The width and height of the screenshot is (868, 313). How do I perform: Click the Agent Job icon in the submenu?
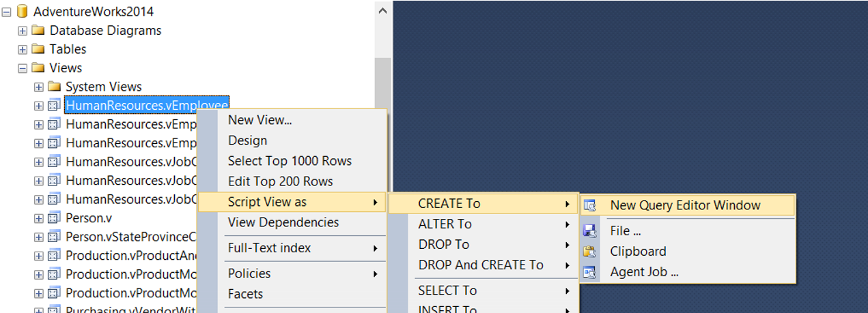click(x=590, y=272)
